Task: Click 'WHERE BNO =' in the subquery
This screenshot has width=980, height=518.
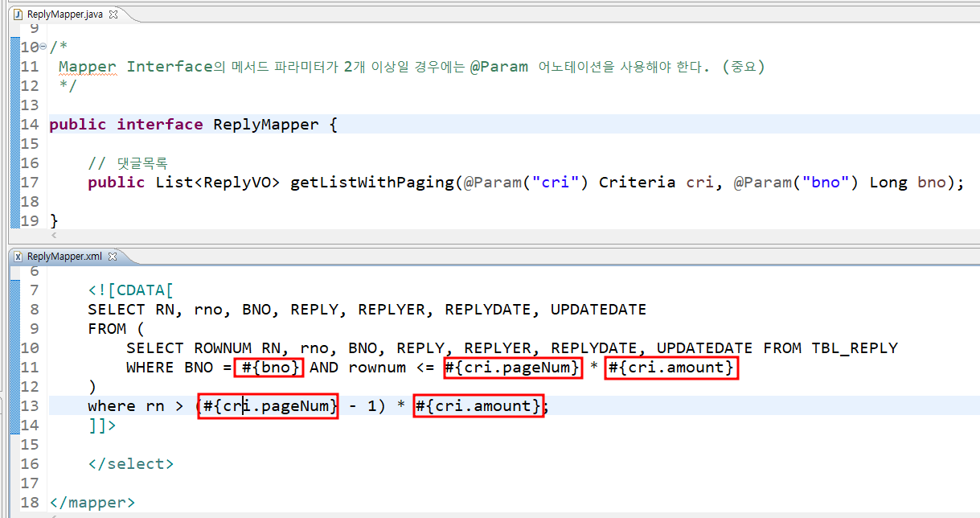Action: 179,368
